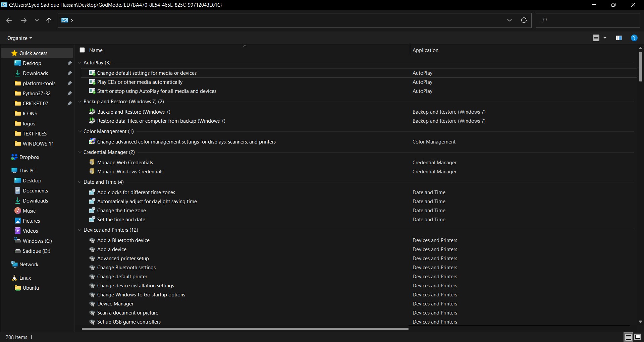Click the Backup and Restore (Windows 7) icon
Image resolution: width=644 pixels, height=342 pixels.
point(92,112)
